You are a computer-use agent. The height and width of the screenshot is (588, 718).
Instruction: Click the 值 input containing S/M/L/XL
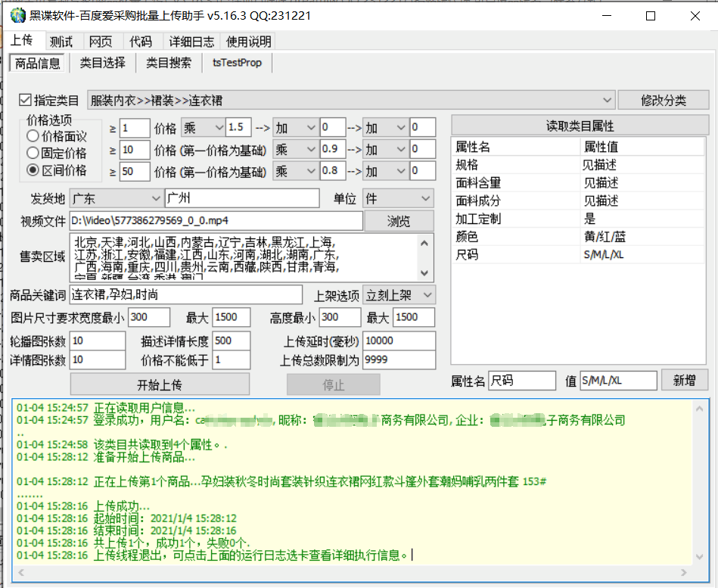(x=618, y=381)
